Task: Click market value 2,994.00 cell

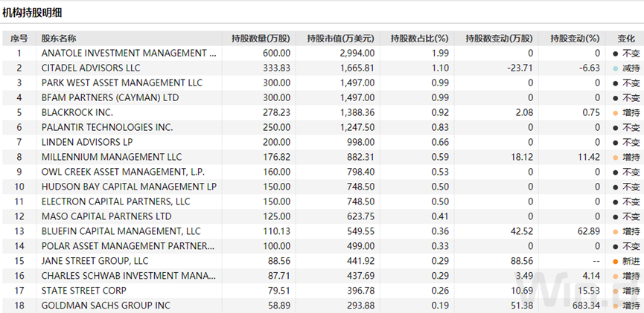Action: pyautogui.click(x=357, y=53)
